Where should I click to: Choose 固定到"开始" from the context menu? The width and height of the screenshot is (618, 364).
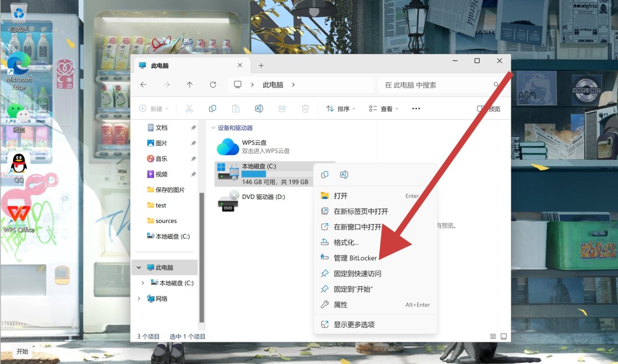375,289
